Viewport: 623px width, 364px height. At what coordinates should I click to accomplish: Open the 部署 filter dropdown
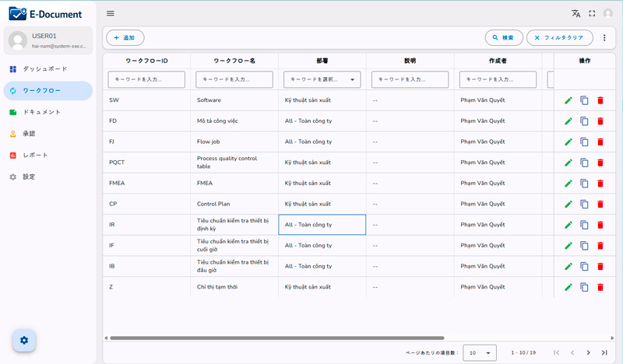click(x=322, y=79)
